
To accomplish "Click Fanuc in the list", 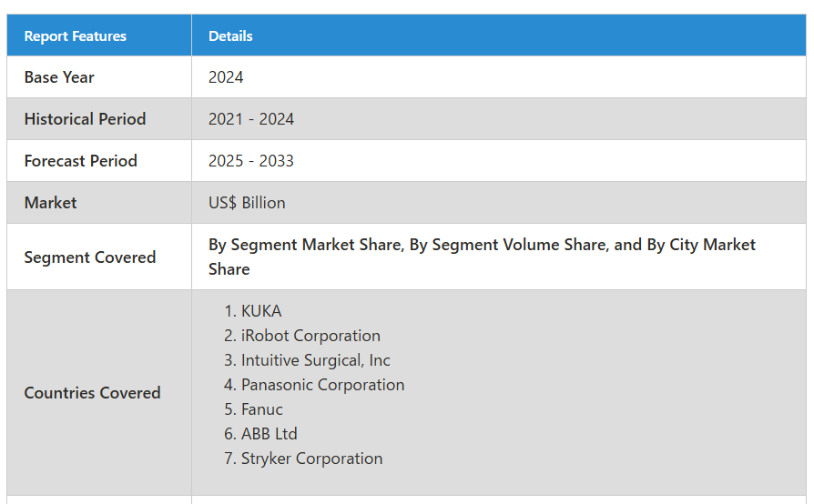I will coord(261,409).
